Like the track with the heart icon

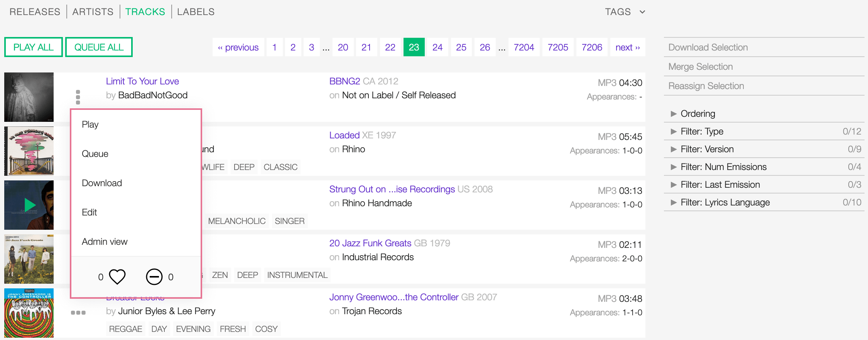tap(117, 277)
